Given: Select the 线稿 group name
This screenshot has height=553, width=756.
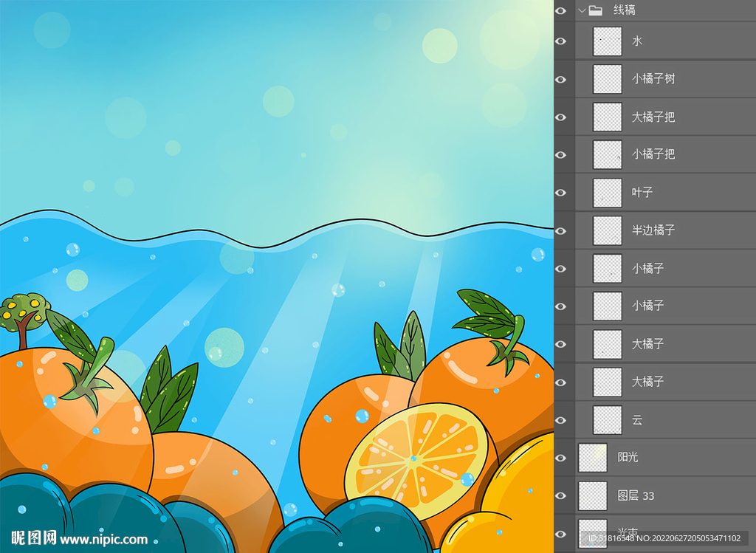Looking at the screenshot, I should click(x=624, y=10).
